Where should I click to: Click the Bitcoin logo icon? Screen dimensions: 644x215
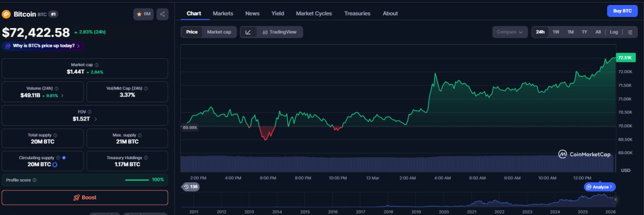[x=7, y=14]
